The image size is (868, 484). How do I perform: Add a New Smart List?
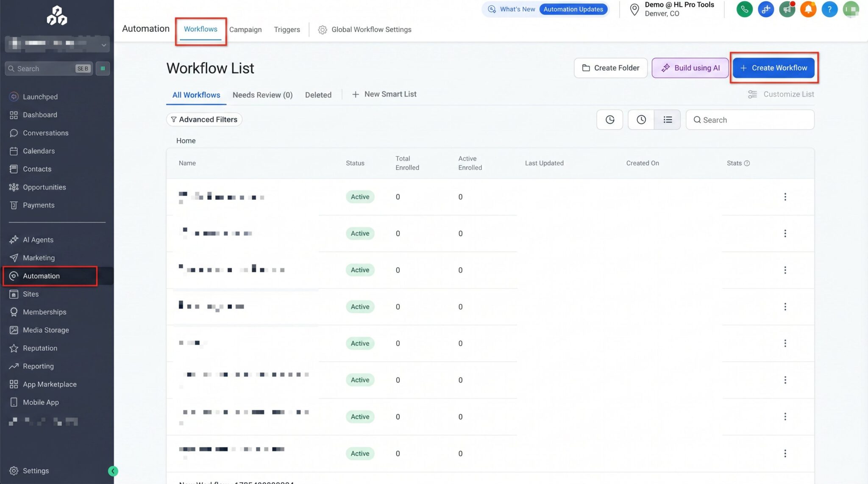click(384, 94)
